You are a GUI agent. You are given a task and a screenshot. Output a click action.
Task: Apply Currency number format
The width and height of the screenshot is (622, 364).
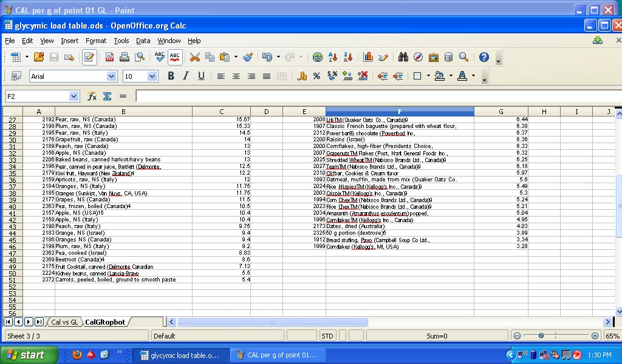click(x=302, y=76)
